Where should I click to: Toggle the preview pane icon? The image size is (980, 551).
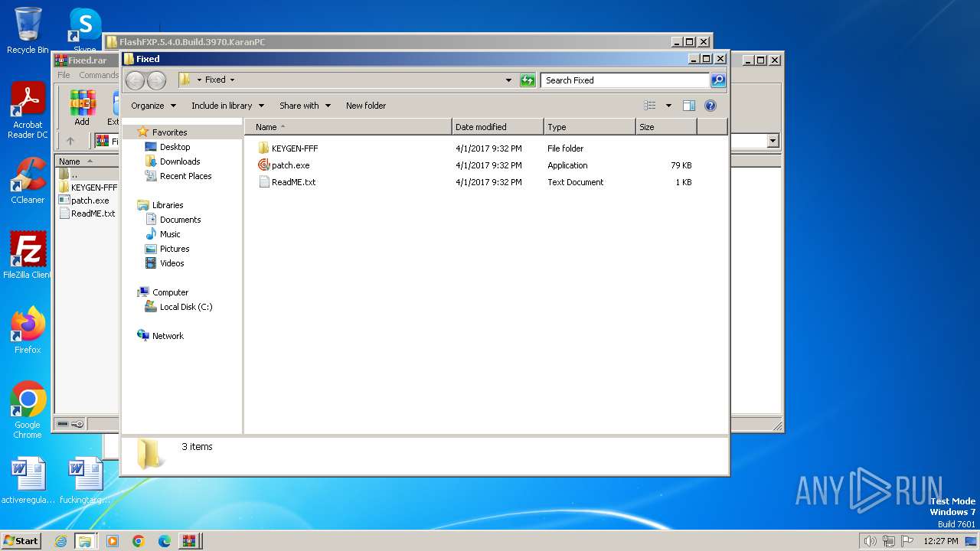click(688, 106)
